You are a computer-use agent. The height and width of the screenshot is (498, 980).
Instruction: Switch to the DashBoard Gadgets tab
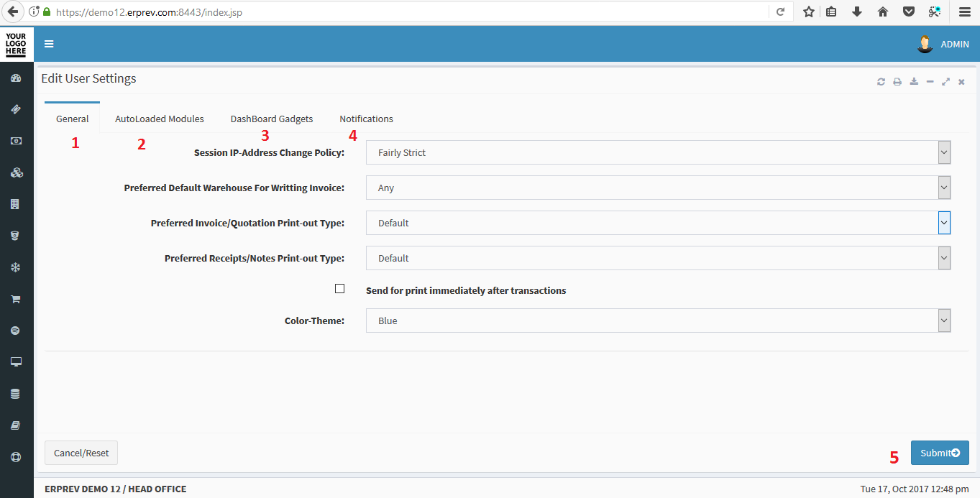click(x=271, y=119)
